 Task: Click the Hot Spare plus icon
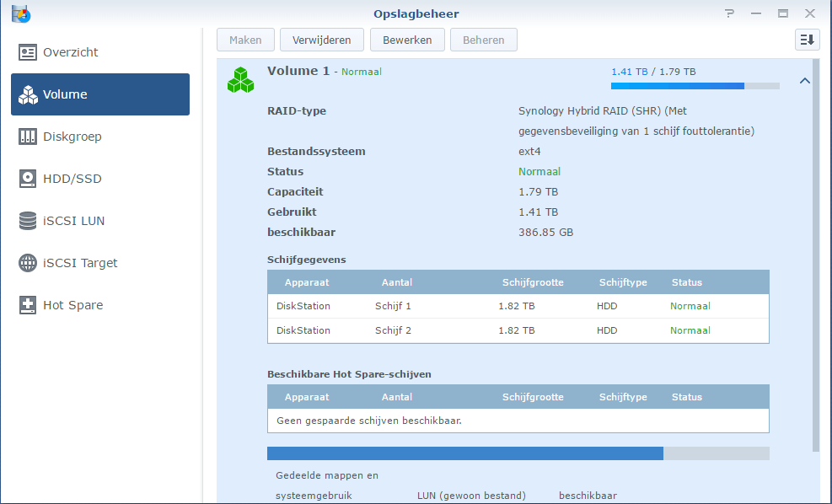pyautogui.click(x=28, y=305)
